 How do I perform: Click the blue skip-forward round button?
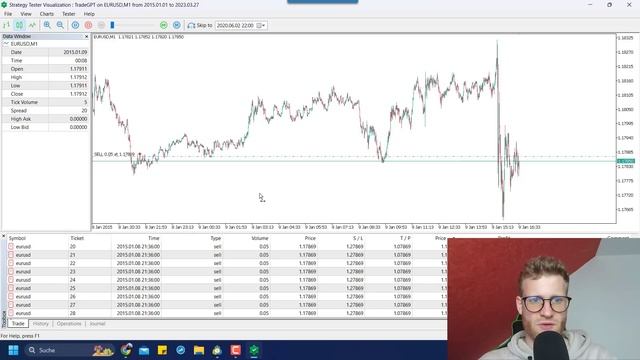tap(177, 25)
